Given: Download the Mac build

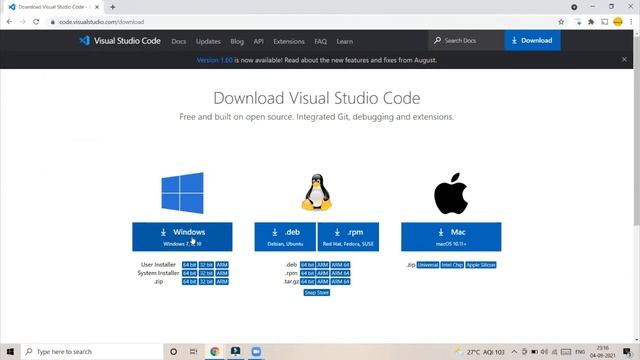Looking at the screenshot, I should click(451, 237).
